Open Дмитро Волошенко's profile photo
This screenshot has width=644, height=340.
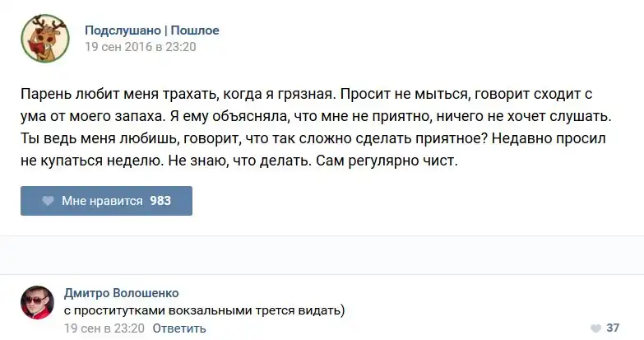point(38,303)
